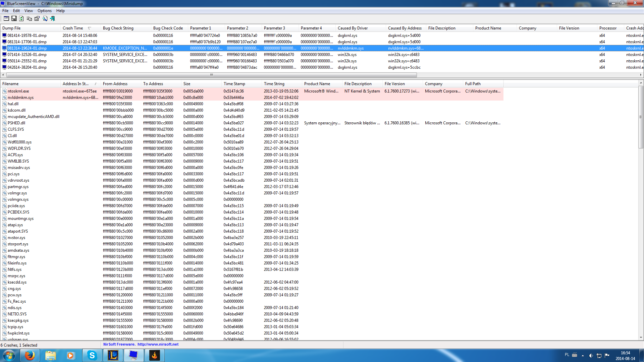644x362 pixels.
Task: Click the floppy disk Save icon
Action: (14, 18)
